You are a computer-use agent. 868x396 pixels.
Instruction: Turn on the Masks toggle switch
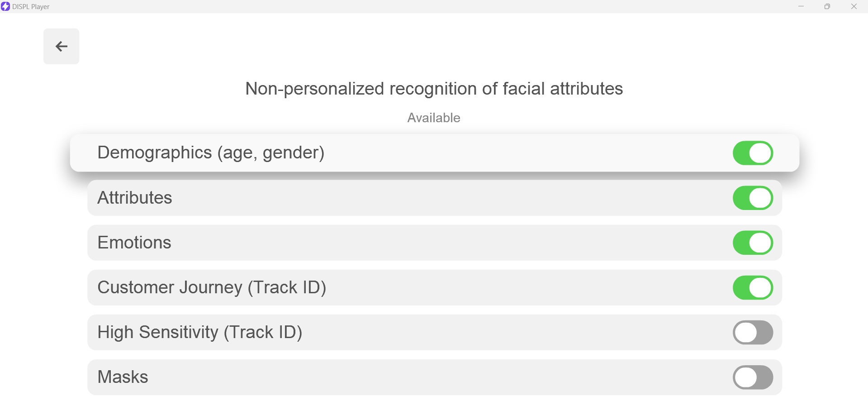point(753,377)
